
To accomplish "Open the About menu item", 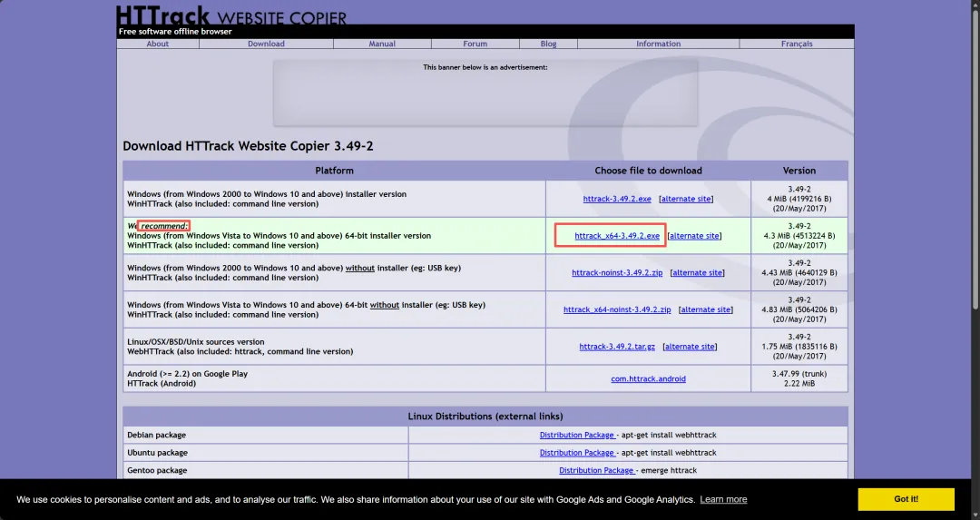I will pos(158,44).
